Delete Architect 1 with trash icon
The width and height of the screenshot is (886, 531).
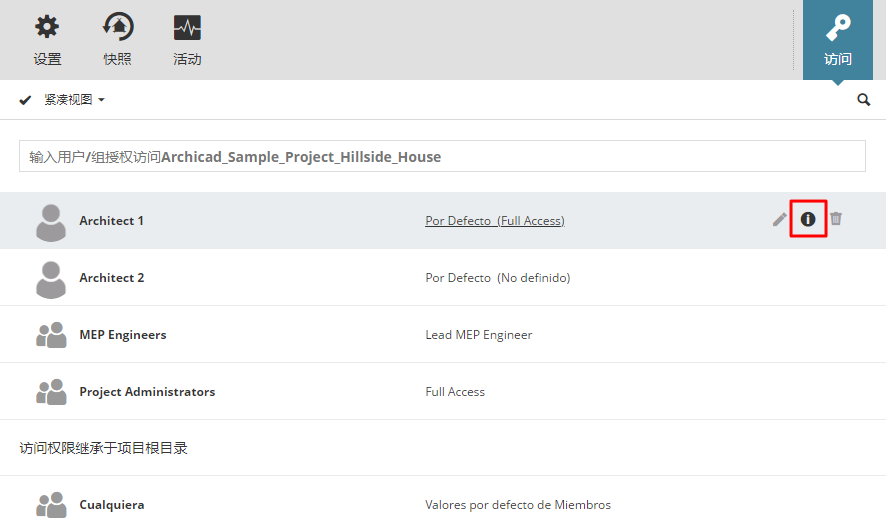pyautogui.click(x=836, y=219)
